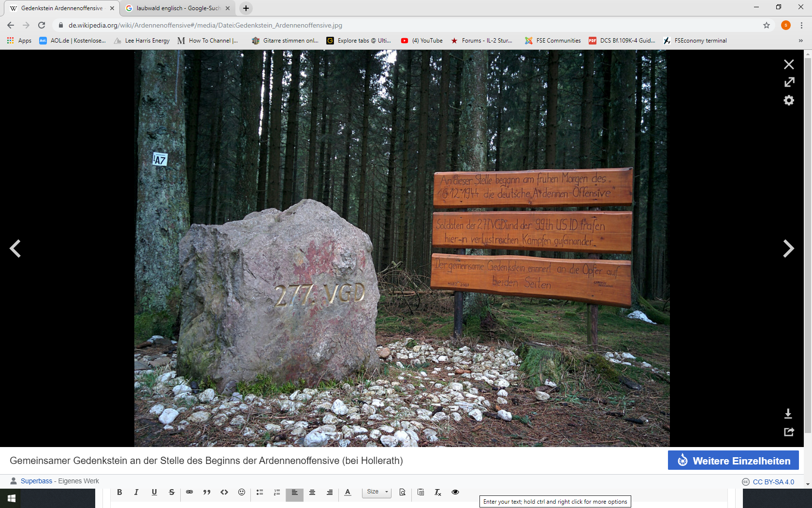Download the Gedenkstein image file
Image resolution: width=812 pixels, height=508 pixels.
(x=788, y=414)
